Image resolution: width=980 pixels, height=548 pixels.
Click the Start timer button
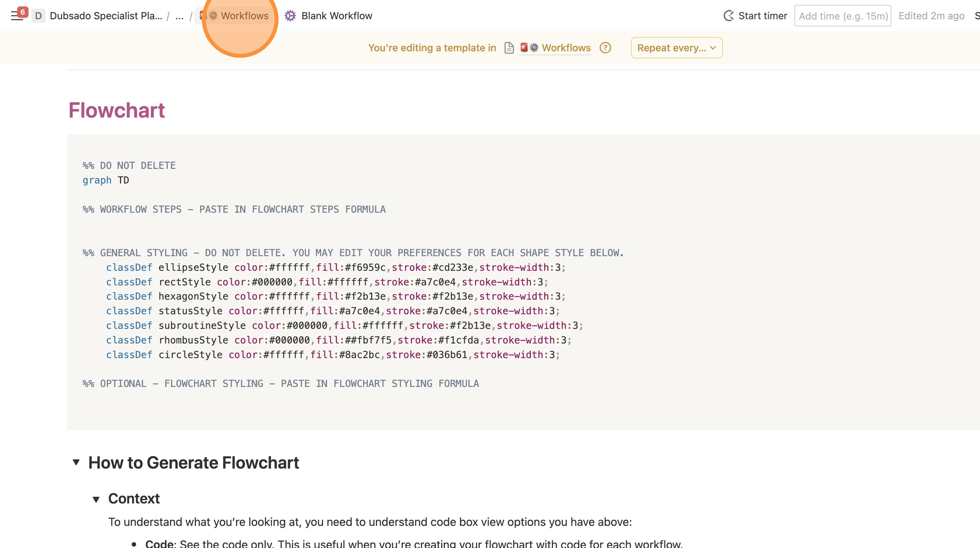tap(756, 16)
